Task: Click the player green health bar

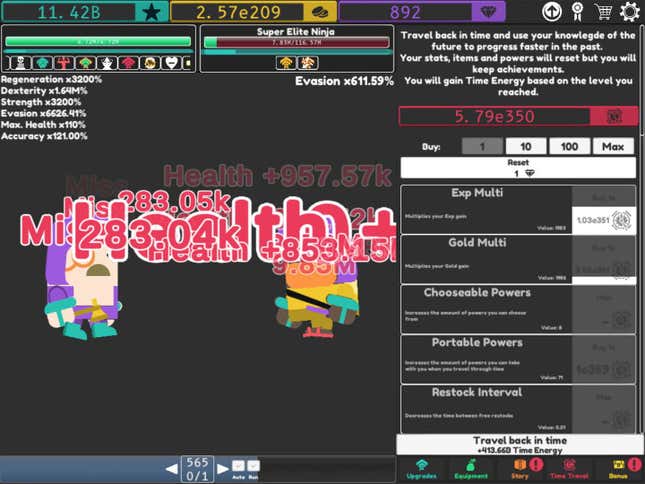Action: (98, 42)
